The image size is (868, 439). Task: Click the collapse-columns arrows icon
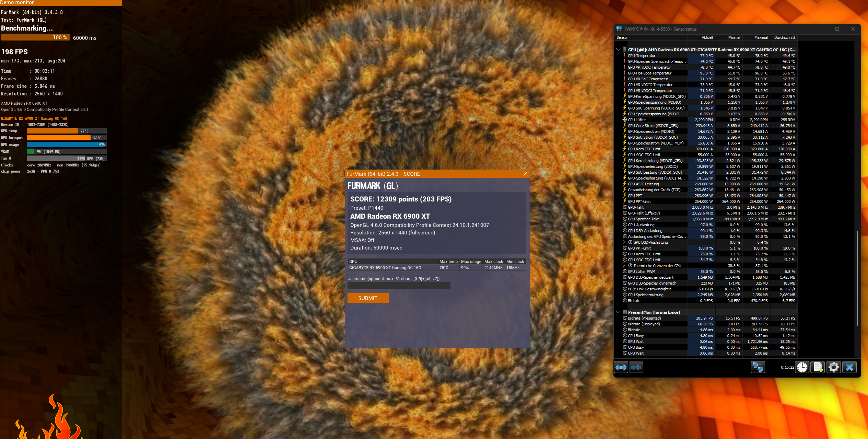point(636,367)
